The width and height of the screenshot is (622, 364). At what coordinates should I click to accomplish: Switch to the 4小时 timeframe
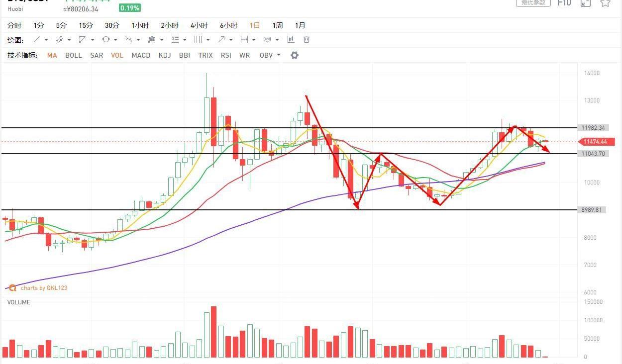point(199,25)
